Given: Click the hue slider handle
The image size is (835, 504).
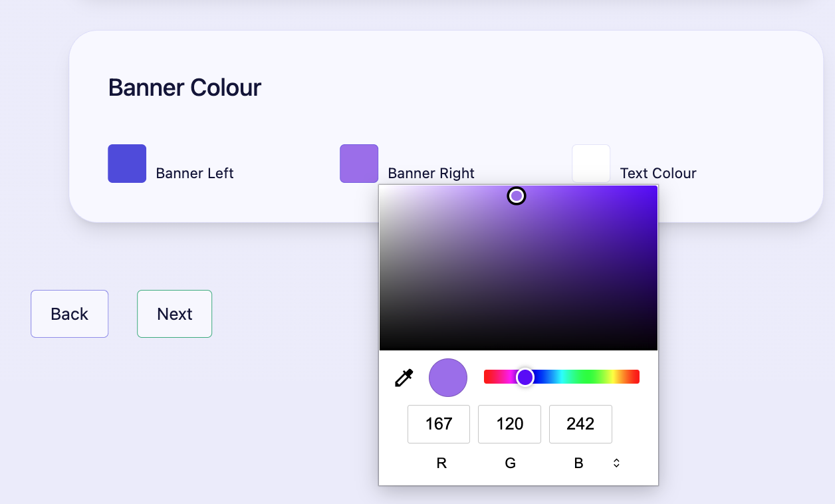Looking at the screenshot, I should point(525,377).
